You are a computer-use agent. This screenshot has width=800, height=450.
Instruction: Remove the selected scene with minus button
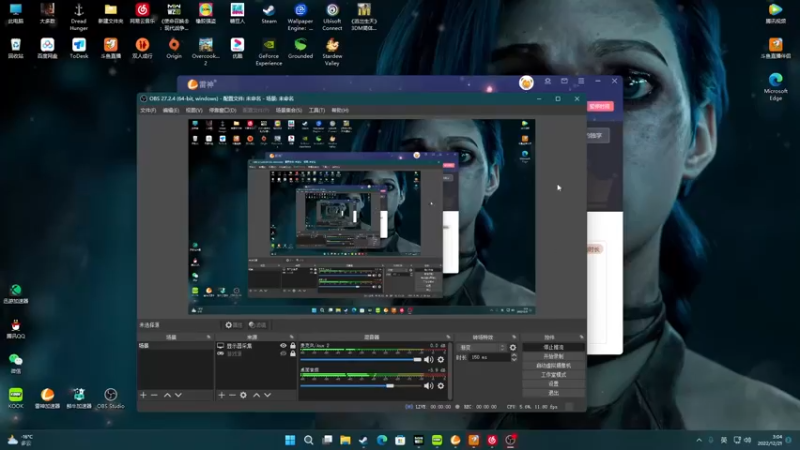tap(154, 395)
